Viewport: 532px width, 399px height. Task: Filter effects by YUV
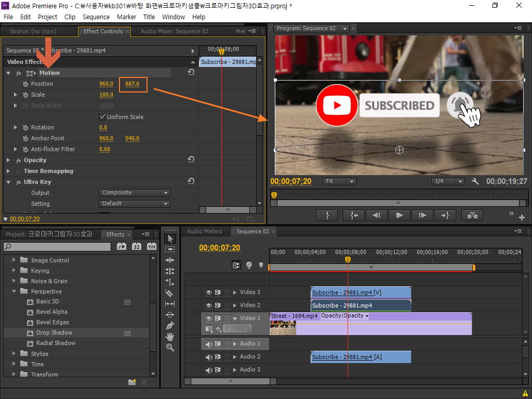[x=152, y=247]
